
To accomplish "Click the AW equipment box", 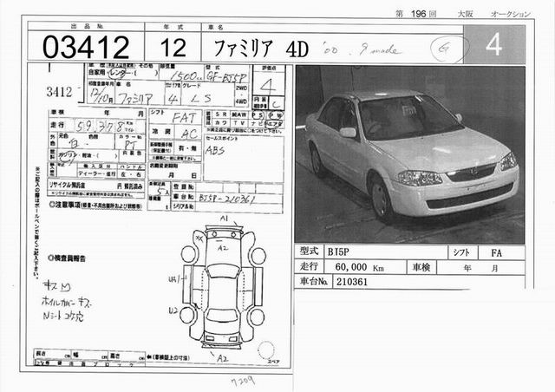I will point(239,114).
